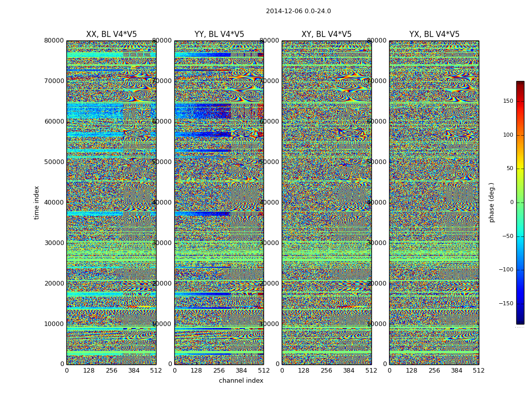Click the 40000 tick label of XX plot
Image resolution: width=532 pixels, height=405 pixels.
(x=54, y=202)
